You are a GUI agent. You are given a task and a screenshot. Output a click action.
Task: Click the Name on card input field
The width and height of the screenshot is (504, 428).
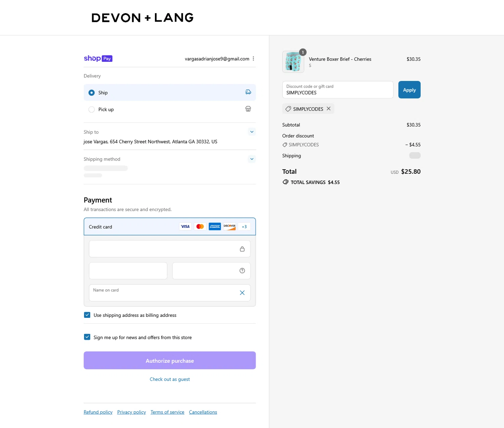[x=170, y=293]
